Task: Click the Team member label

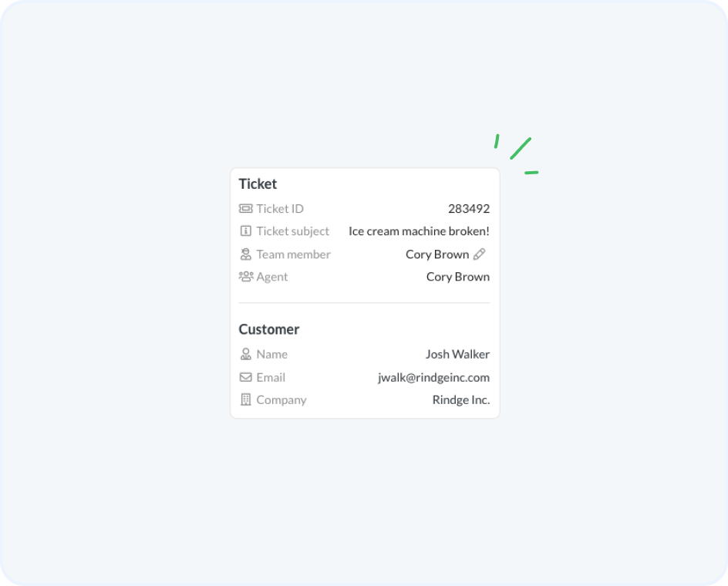Action: [293, 254]
